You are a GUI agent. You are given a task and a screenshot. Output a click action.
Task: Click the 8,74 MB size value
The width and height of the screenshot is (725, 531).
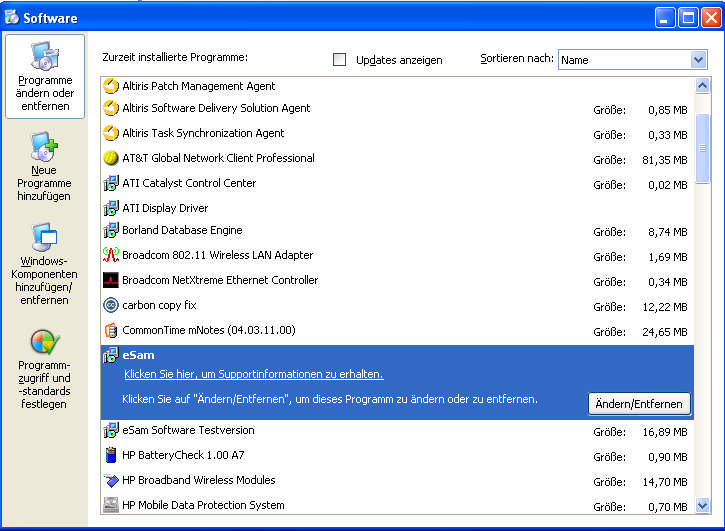668,232
